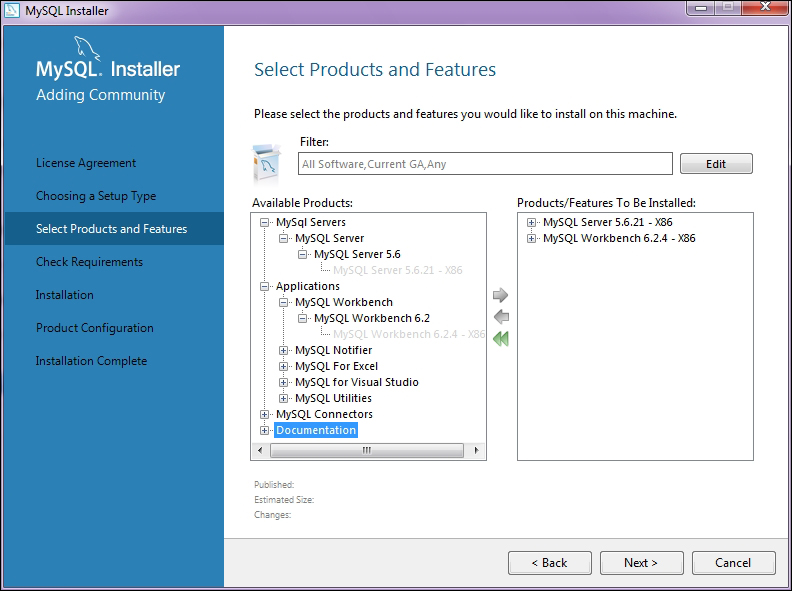Select MySQL For Excel in the tree

click(x=336, y=366)
